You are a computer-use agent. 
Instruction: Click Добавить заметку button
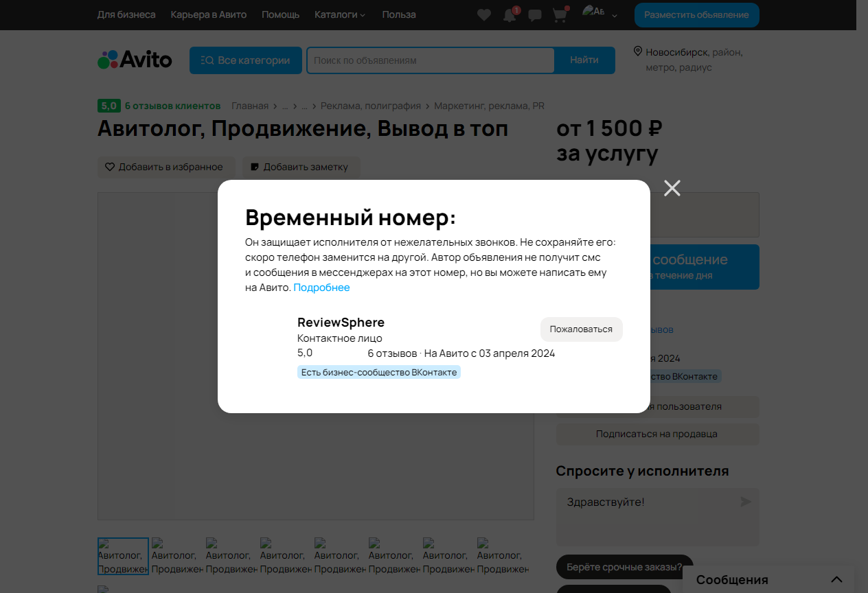301,167
